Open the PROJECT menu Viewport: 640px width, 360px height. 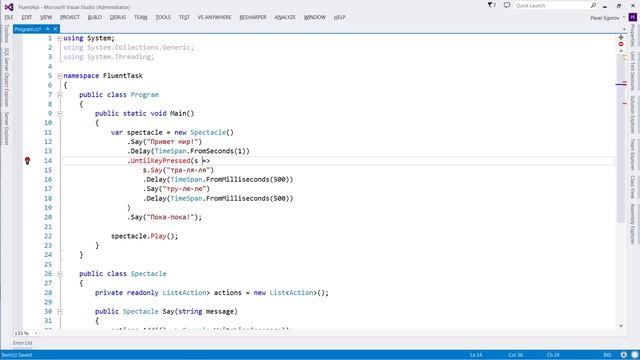click(x=69, y=17)
